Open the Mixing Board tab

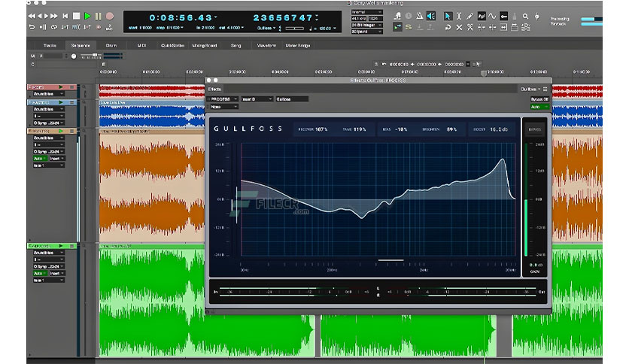pyautogui.click(x=204, y=45)
